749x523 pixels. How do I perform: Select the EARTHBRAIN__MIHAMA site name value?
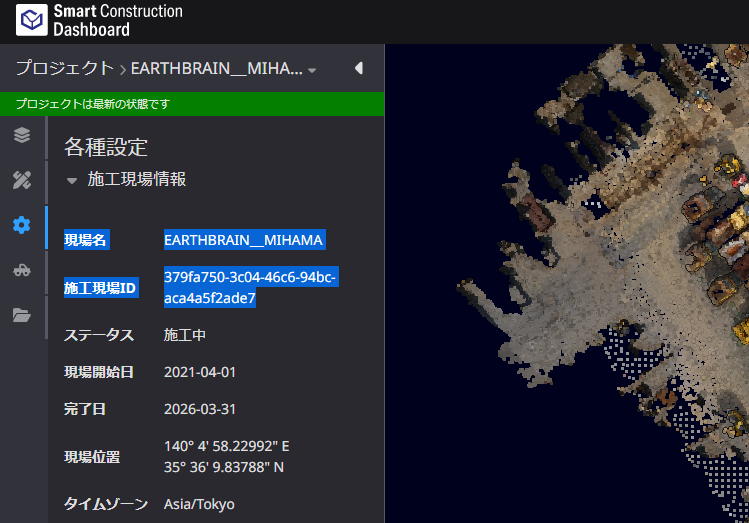coord(244,240)
